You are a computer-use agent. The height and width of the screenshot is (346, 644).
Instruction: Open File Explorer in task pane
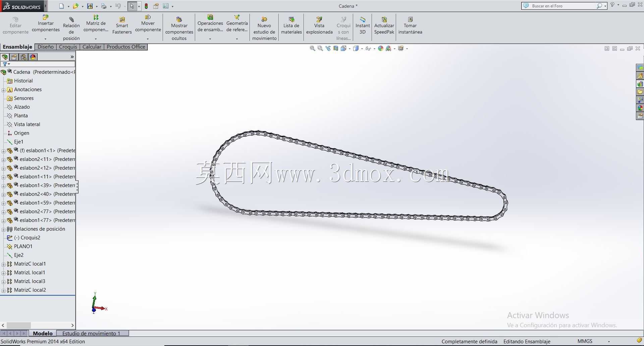[x=640, y=92]
